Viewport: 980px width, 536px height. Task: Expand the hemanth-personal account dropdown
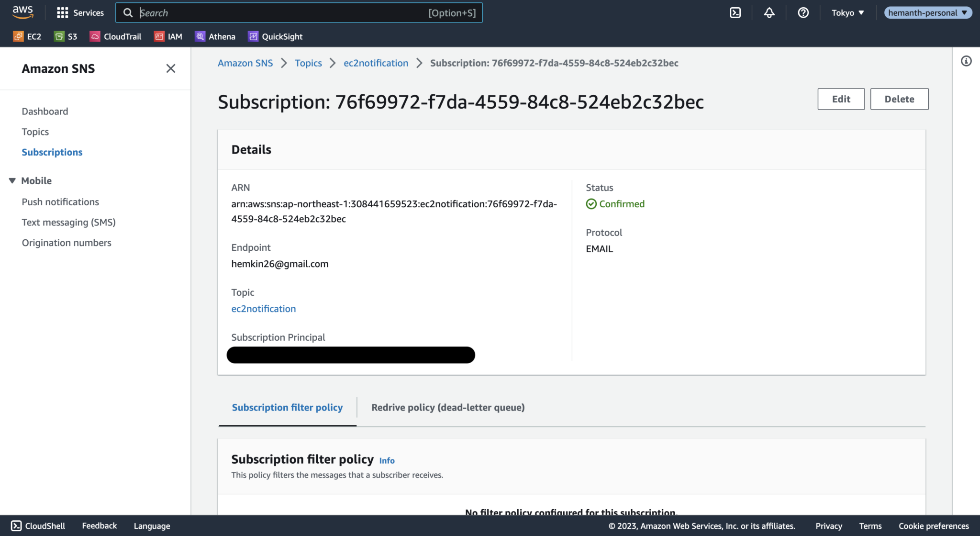[x=927, y=12]
